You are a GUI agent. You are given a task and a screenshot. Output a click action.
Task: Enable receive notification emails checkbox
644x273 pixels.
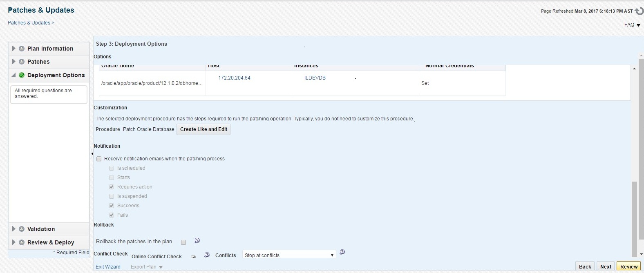point(99,159)
